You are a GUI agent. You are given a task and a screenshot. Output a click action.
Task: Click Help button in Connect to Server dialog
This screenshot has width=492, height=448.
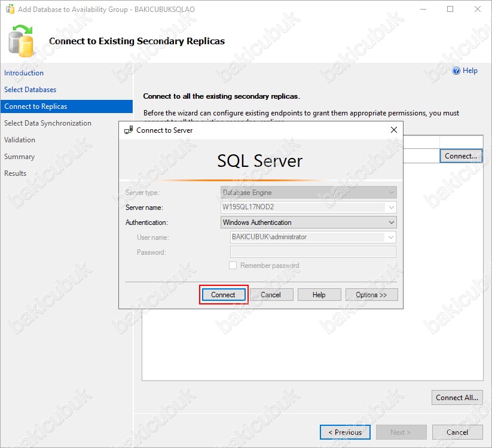pos(319,295)
